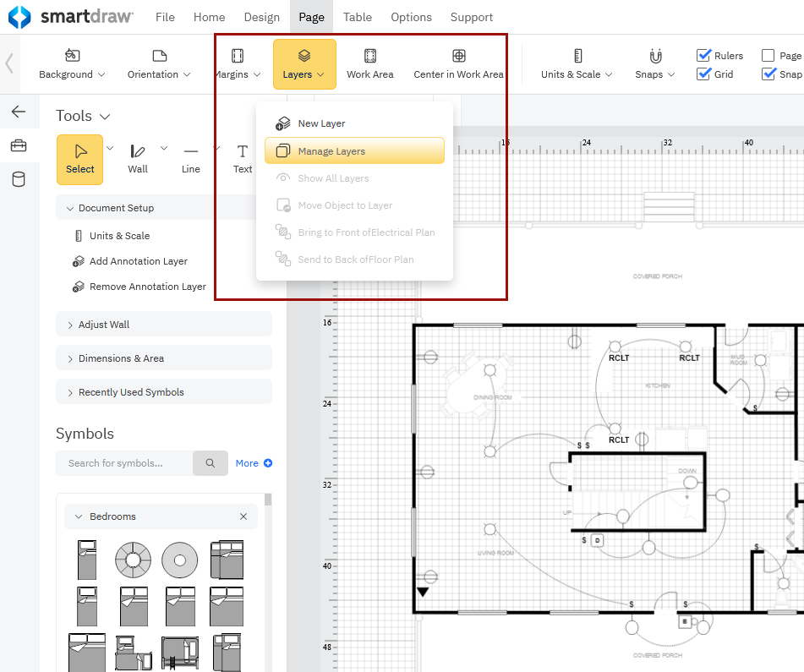Activate the Text tool
The height and width of the screenshot is (672, 804).
(x=243, y=158)
